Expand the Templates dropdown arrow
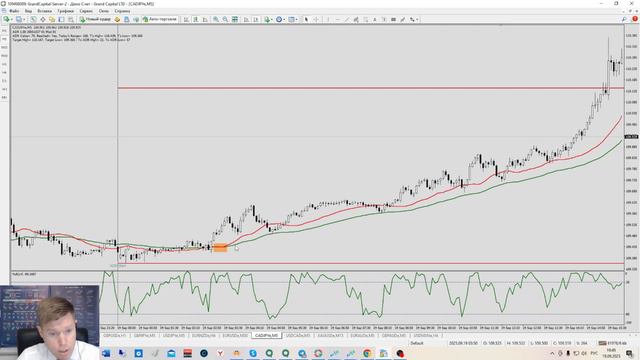640x360 pixels. tap(297, 19)
